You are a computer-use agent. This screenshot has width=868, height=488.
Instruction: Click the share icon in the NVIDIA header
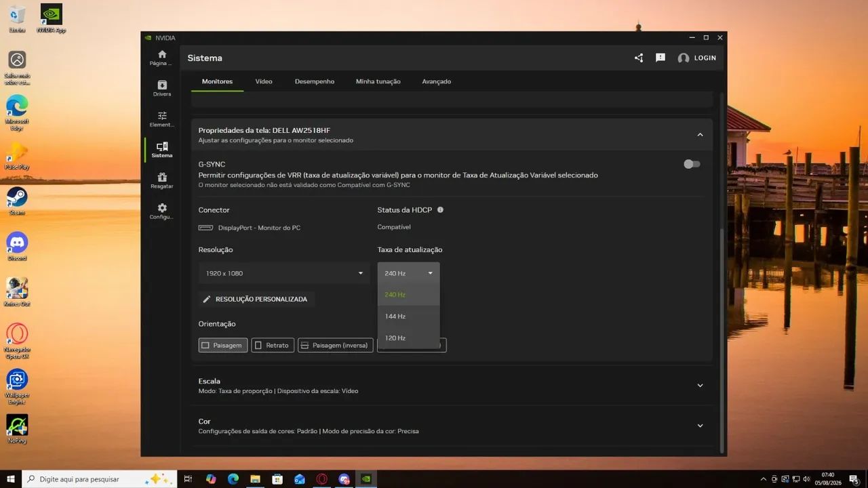639,58
